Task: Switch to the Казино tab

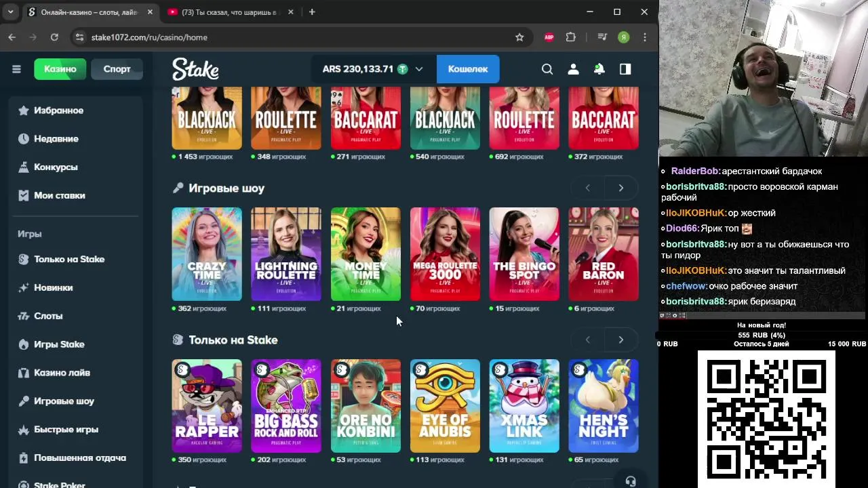Action: pos(60,69)
